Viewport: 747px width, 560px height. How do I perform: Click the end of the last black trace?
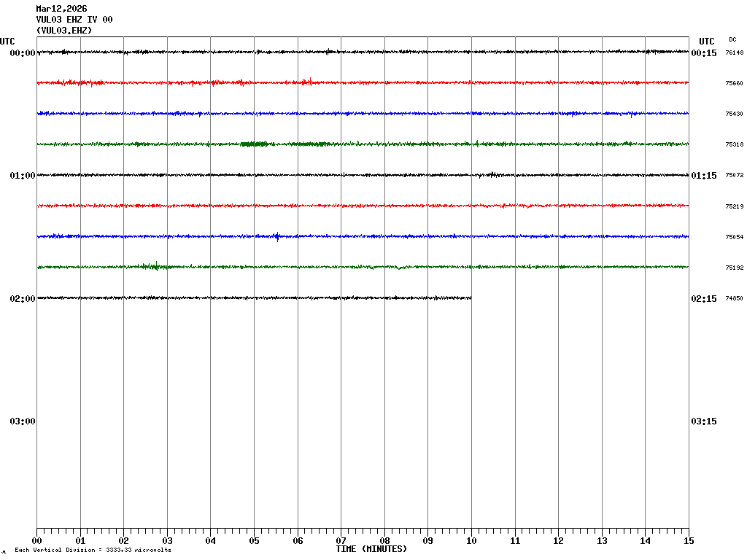[x=471, y=297]
